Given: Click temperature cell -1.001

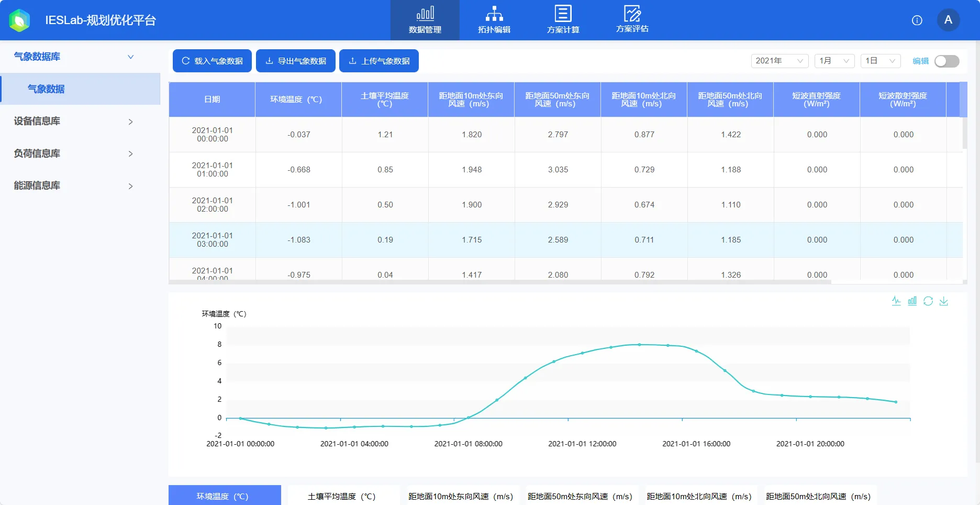Looking at the screenshot, I should [x=299, y=205].
